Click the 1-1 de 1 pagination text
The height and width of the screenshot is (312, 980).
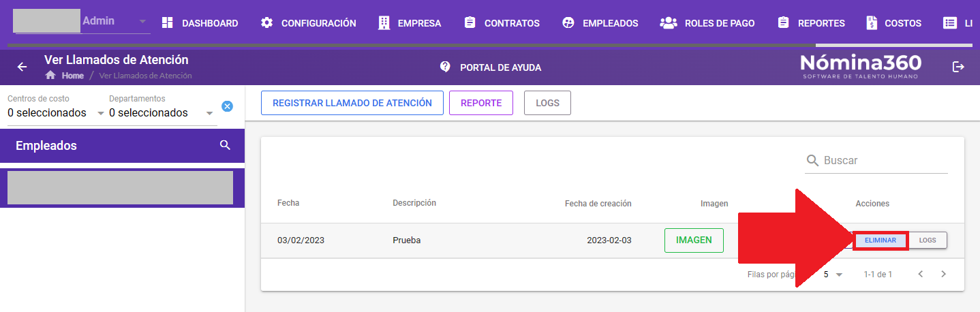point(878,275)
